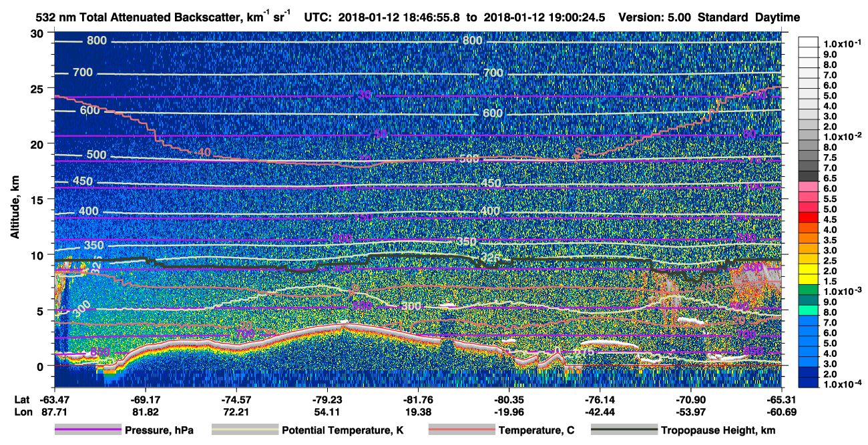Click the longitude value -42.44
Viewport: 868px width, 445px height.
coord(600,411)
